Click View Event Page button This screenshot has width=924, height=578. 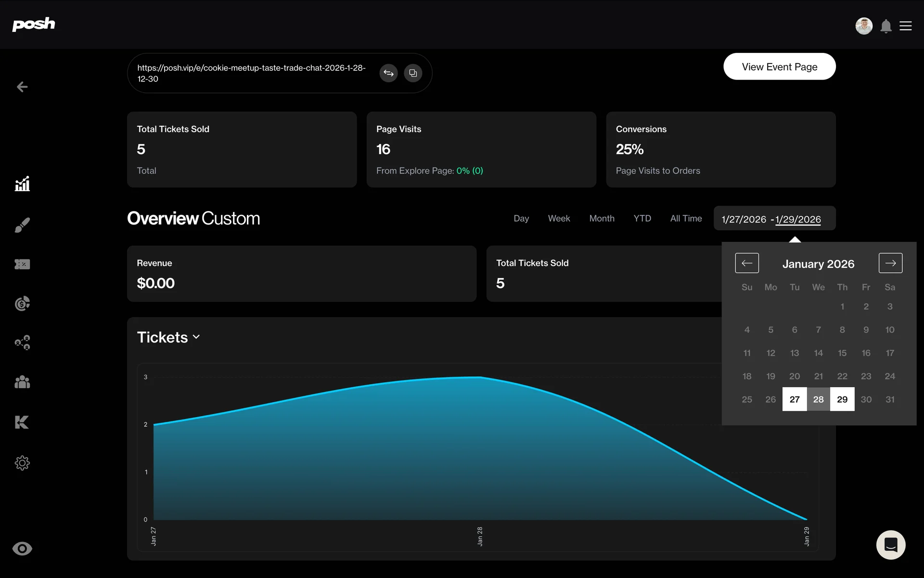779,66
